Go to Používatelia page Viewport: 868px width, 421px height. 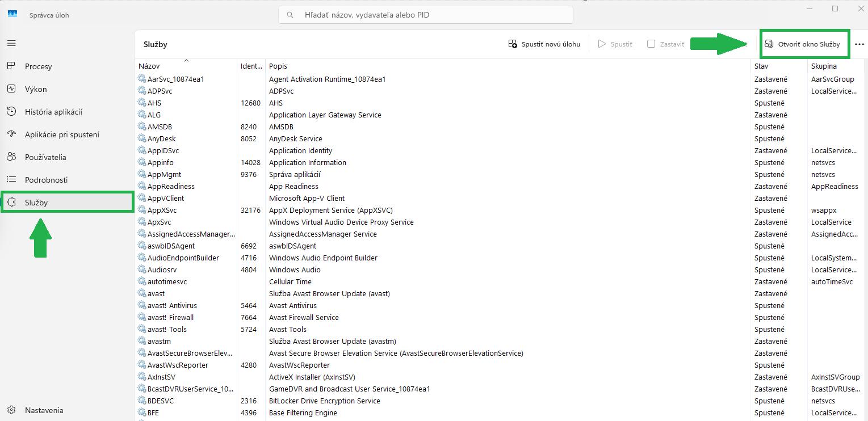click(45, 157)
